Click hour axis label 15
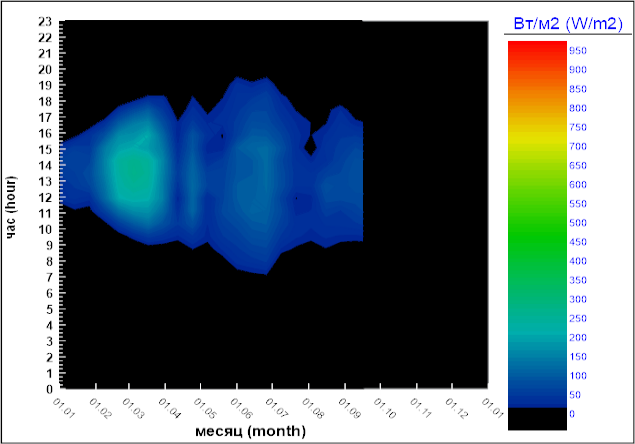The image size is (635, 444). click(x=45, y=149)
